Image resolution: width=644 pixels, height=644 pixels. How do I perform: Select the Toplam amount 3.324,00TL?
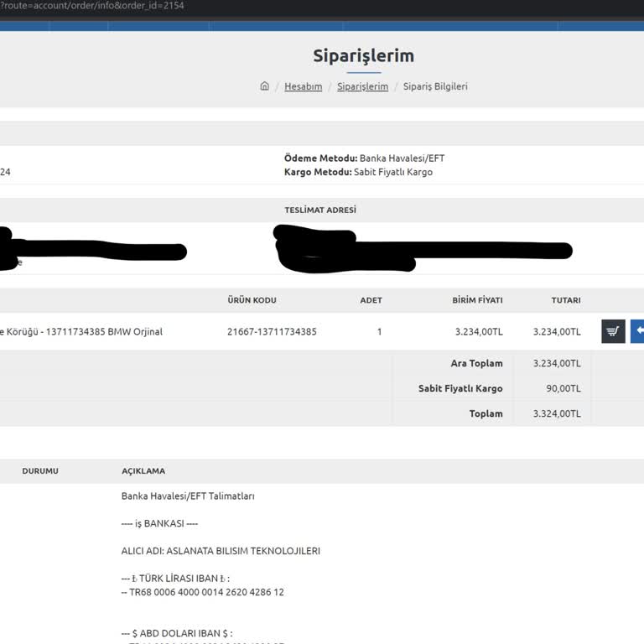tap(556, 413)
